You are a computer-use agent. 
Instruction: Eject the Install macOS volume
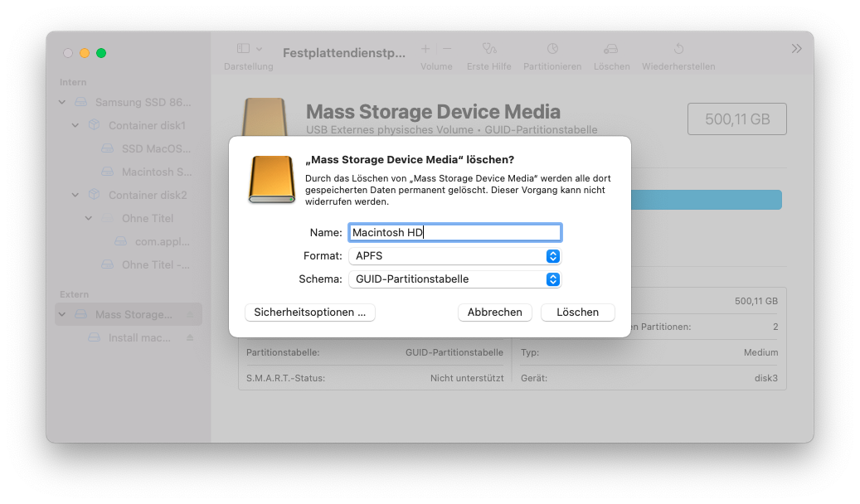pos(190,338)
